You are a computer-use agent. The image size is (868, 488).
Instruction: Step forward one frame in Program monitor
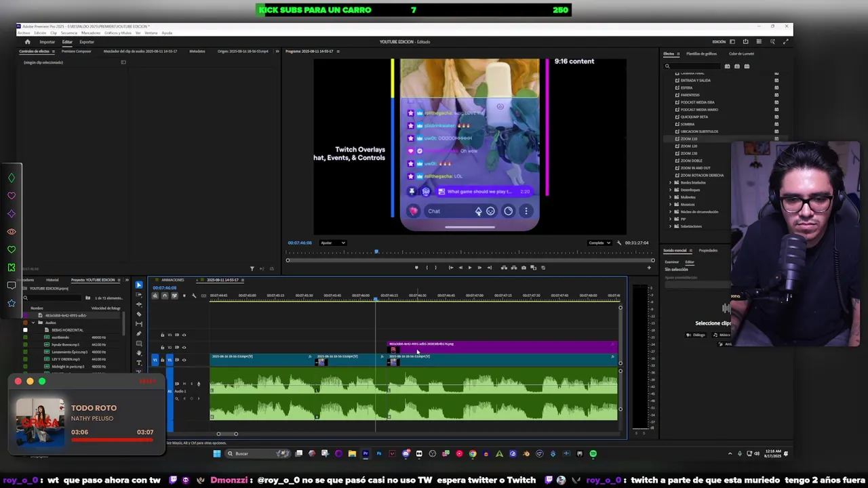click(479, 268)
